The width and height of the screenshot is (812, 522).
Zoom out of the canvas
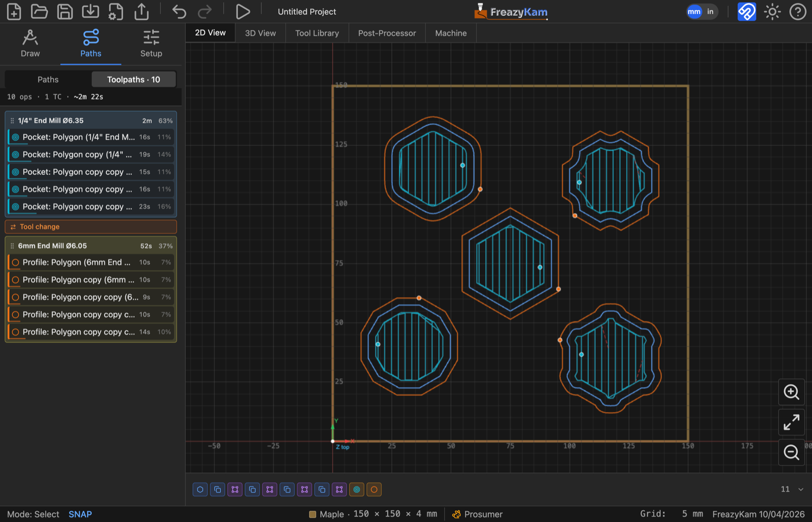792,452
